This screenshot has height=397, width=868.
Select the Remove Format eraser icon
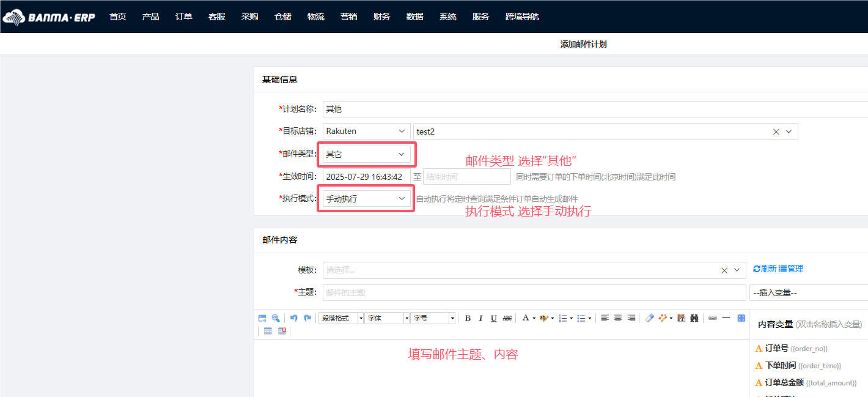pyautogui.click(x=650, y=317)
